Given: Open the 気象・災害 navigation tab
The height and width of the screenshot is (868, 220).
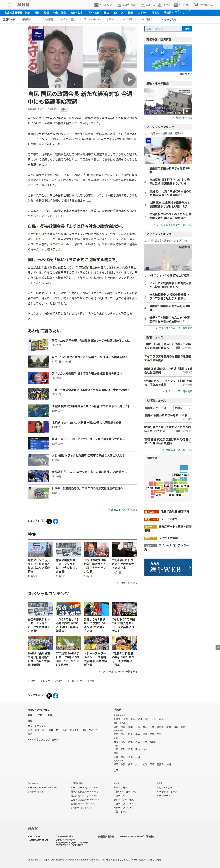Looking at the screenshot, I should coord(77,12).
